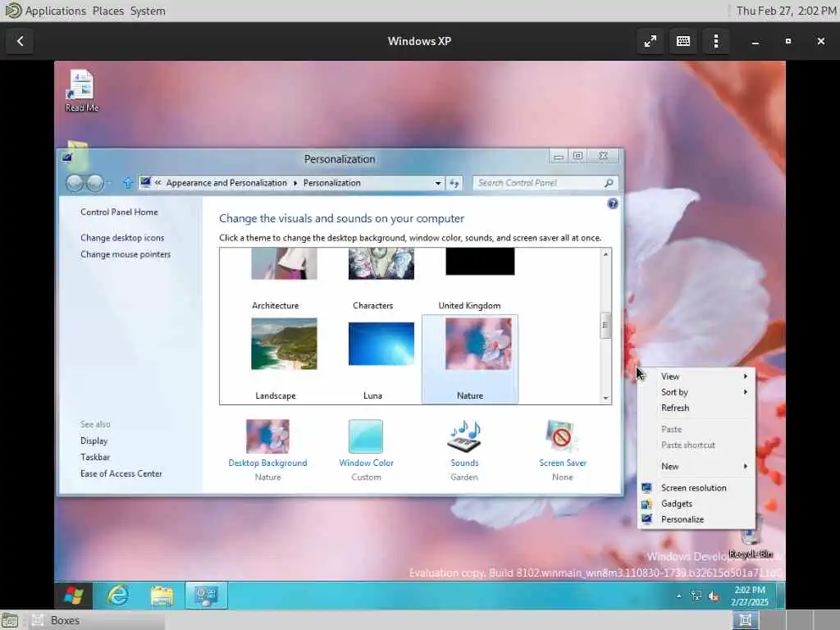Open the Display link
The image size is (840, 630).
click(94, 441)
